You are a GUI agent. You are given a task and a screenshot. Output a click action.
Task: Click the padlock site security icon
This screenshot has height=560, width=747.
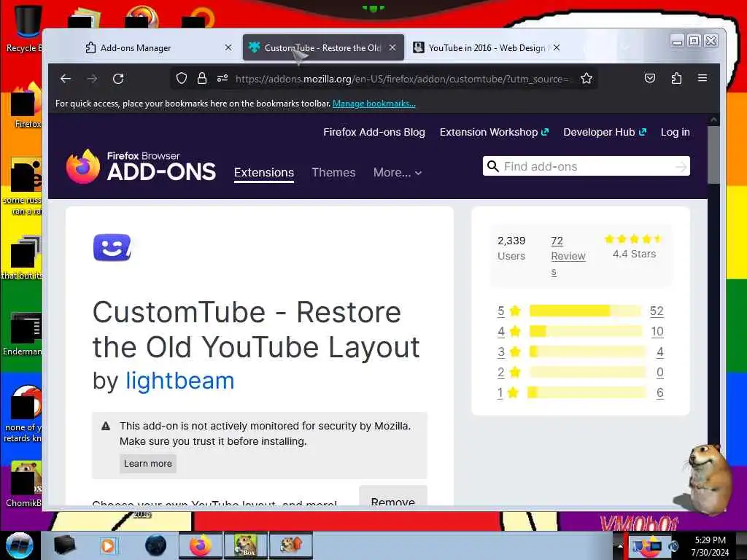click(202, 78)
